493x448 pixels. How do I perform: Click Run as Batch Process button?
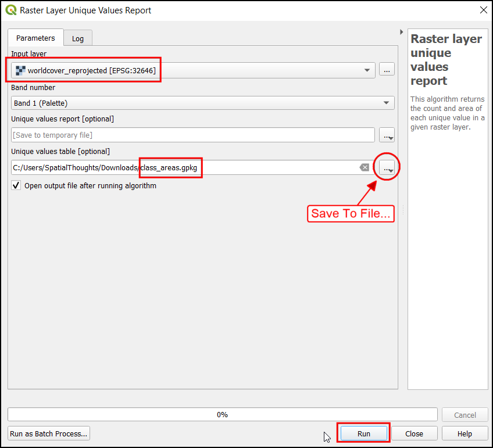49,433
